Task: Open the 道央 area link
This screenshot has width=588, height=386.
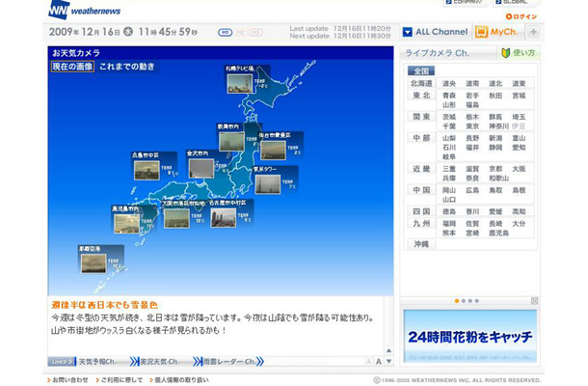Action: [x=449, y=84]
